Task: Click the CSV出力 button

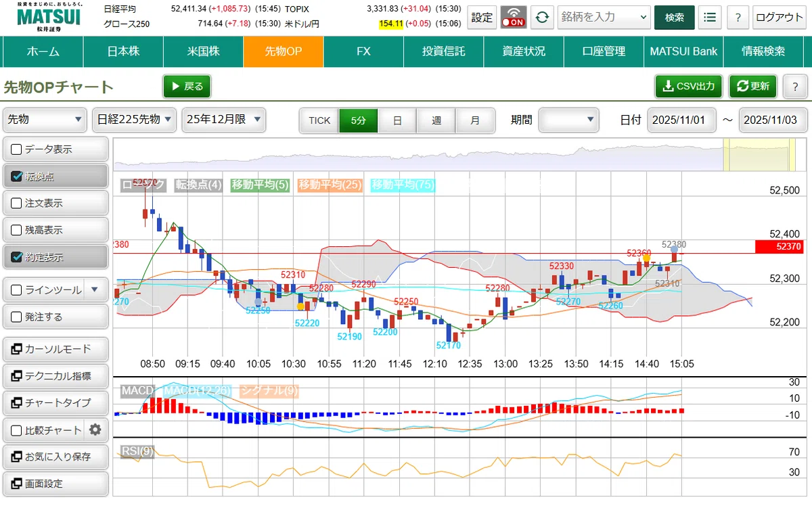Action: coord(689,87)
